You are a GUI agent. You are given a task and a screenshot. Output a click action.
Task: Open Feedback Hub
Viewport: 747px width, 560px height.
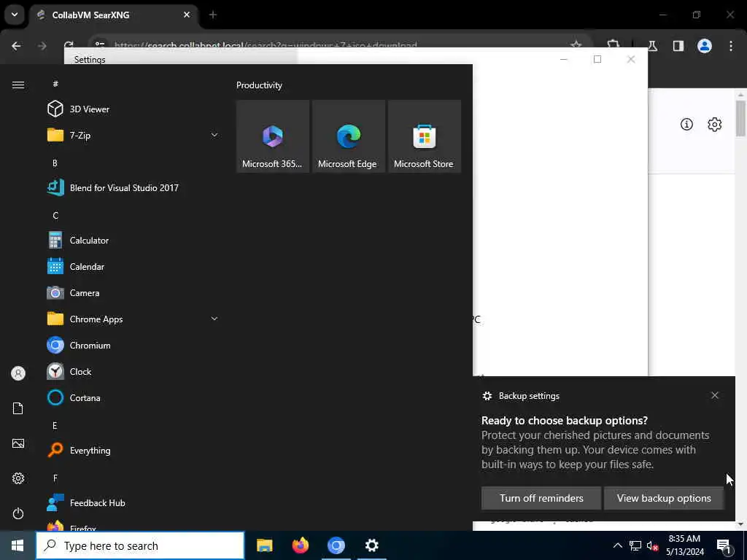tap(133, 503)
